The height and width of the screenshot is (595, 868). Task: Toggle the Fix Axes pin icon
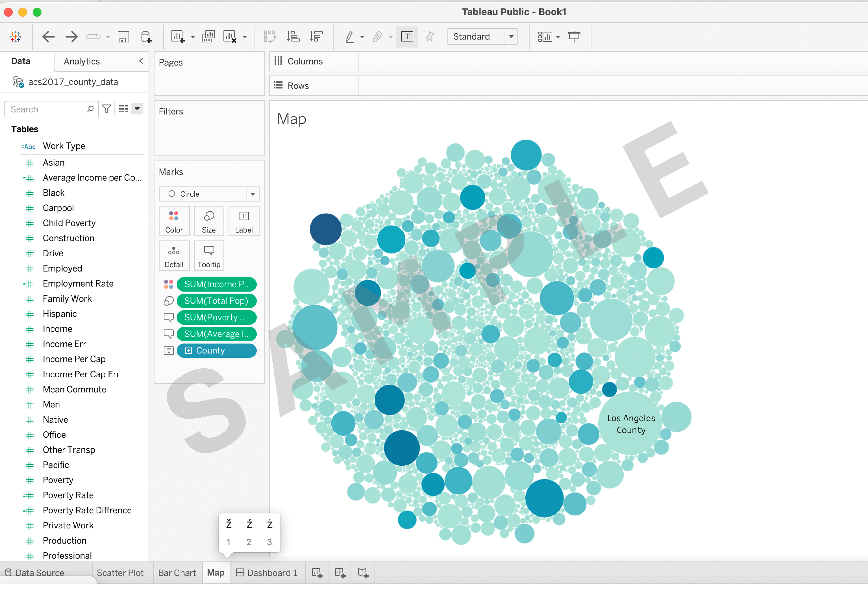(x=430, y=37)
